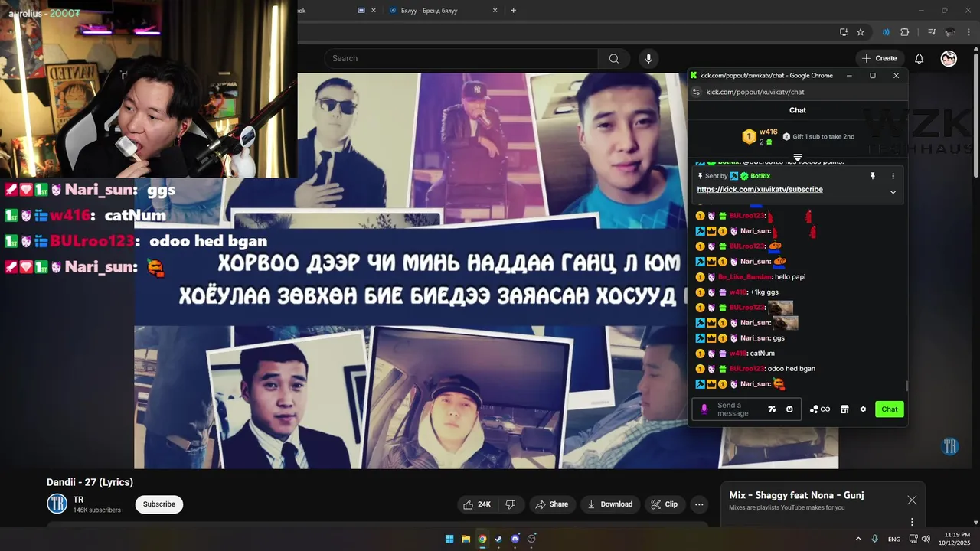The width and height of the screenshot is (980, 551).
Task: Click the purple voice message microphone
Action: pyautogui.click(x=704, y=409)
